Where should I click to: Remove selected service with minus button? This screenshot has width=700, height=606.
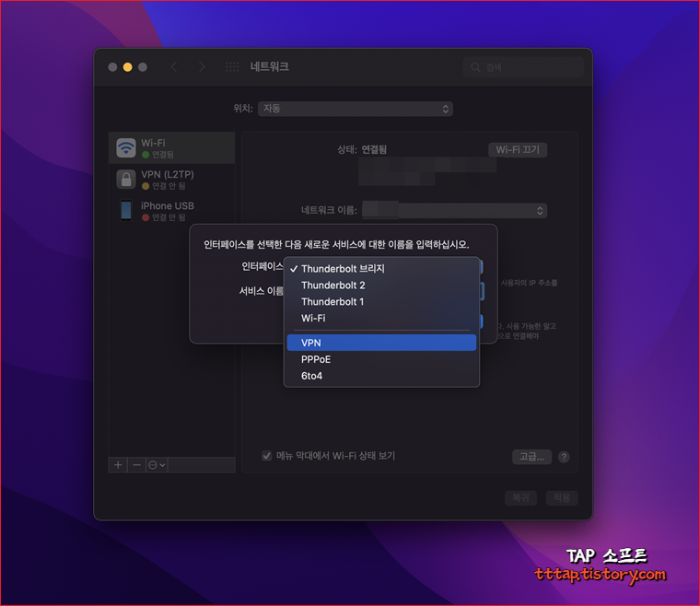136,465
